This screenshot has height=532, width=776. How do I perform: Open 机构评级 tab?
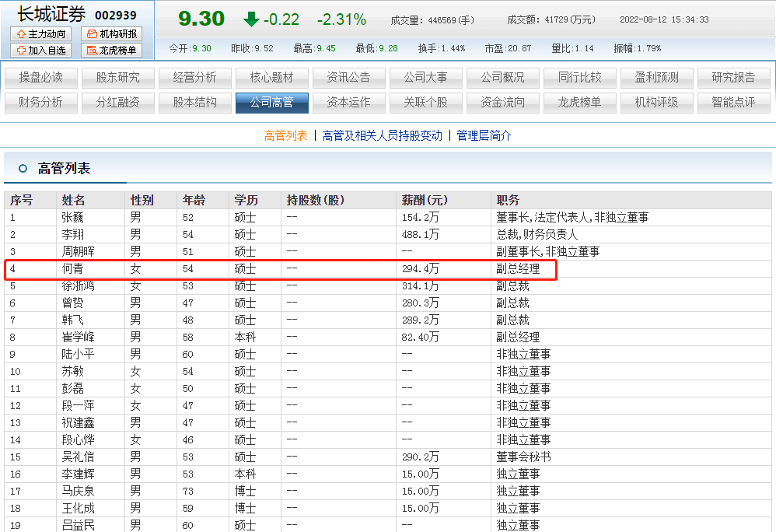coord(657,103)
